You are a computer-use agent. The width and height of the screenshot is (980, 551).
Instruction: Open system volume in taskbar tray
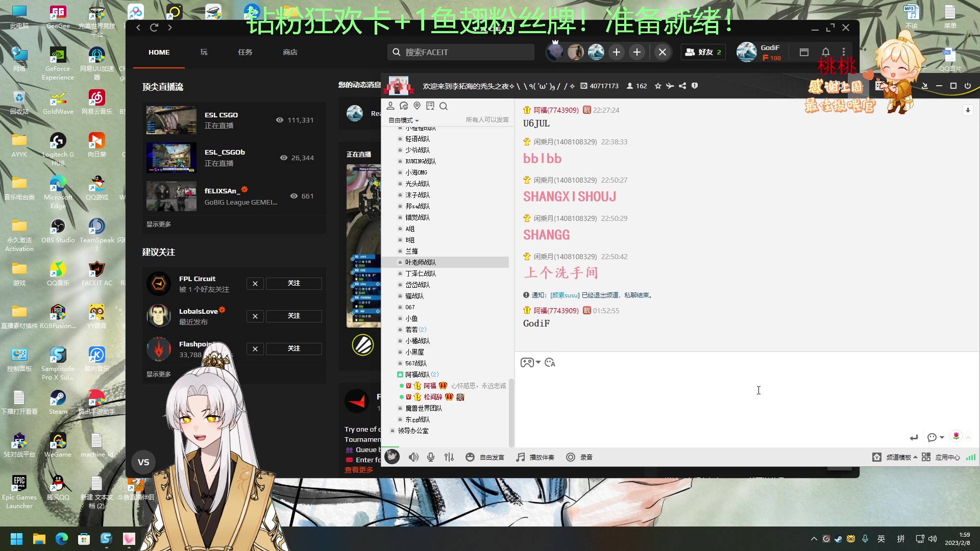pyautogui.click(x=933, y=539)
